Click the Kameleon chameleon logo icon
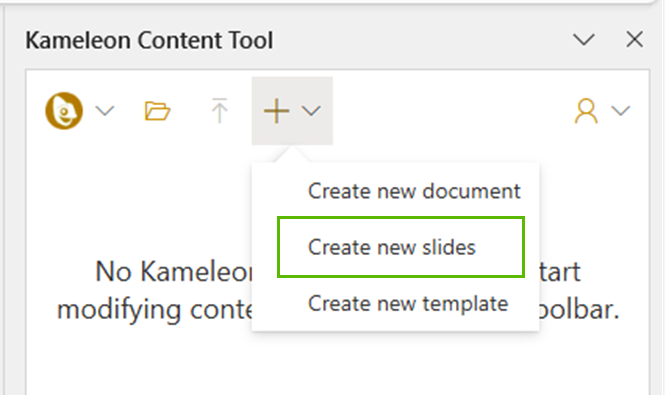 coord(64,111)
